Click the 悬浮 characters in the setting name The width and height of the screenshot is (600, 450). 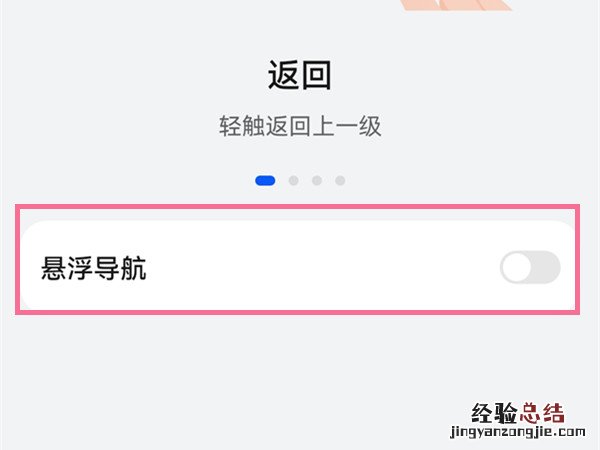pos(67,268)
